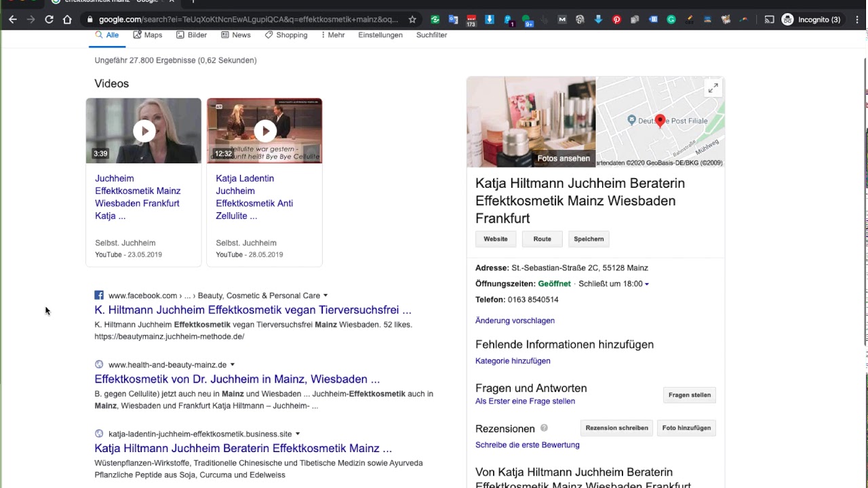This screenshot has width=868, height=488.
Task: Expand opening hours next to Schließt um 18:00
Action: pyautogui.click(x=646, y=284)
